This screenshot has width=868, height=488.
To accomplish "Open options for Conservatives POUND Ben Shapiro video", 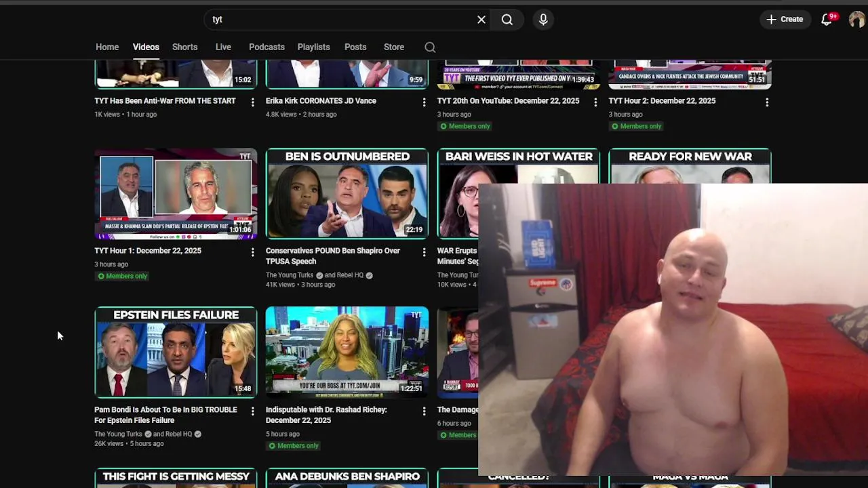I will [x=424, y=251].
